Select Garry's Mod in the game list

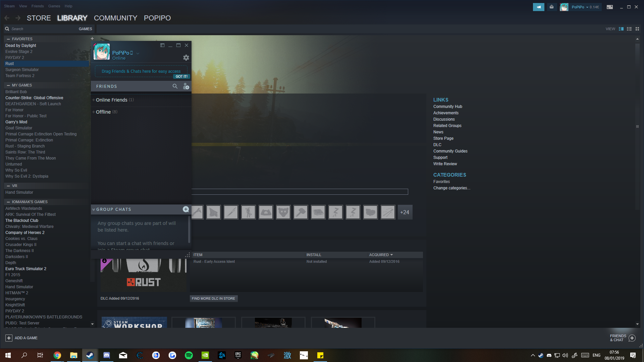(16, 122)
